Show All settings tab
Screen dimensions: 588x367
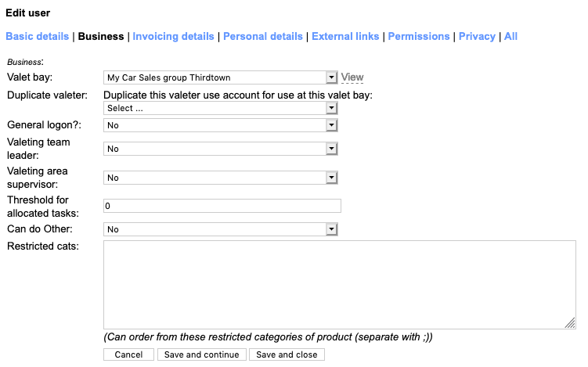(510, 36)
